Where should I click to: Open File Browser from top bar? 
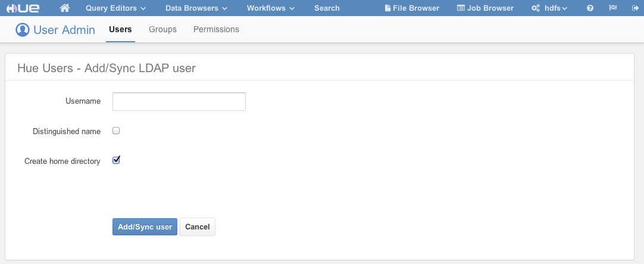412,8
